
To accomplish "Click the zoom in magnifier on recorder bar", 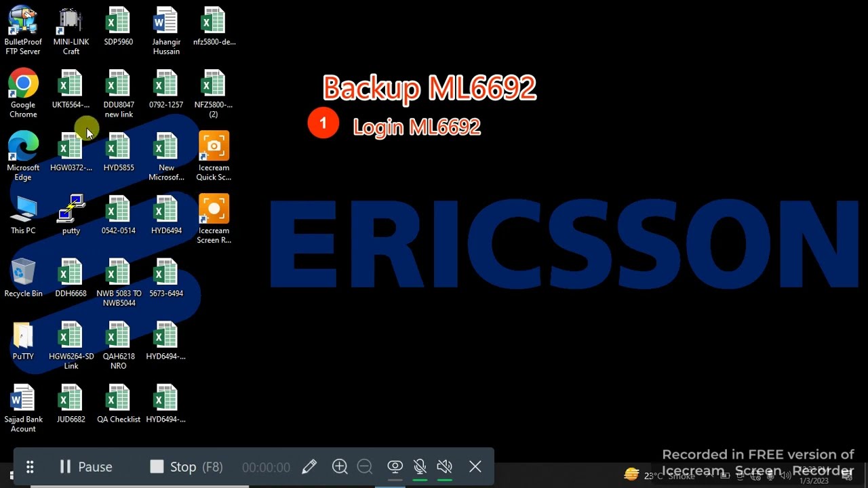I will tap(340, 466).
